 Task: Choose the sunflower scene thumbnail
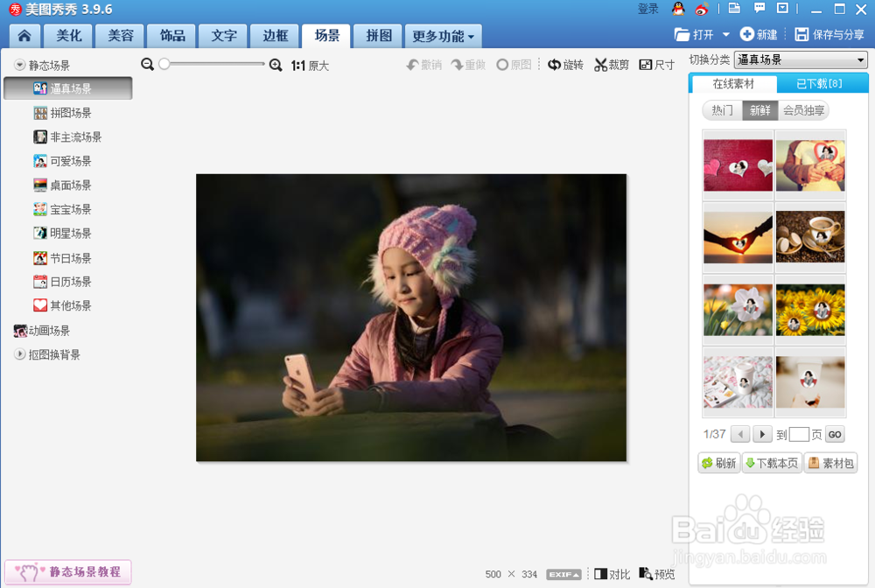810,310
